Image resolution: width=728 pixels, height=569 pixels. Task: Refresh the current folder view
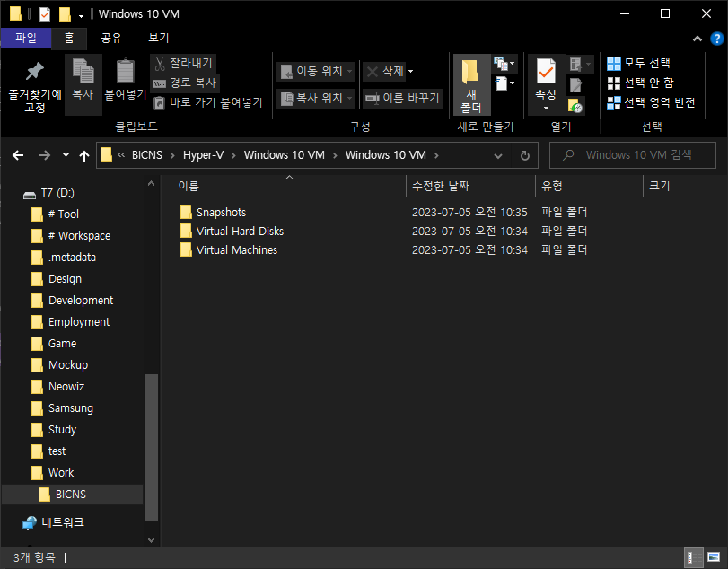click(524, 155)
